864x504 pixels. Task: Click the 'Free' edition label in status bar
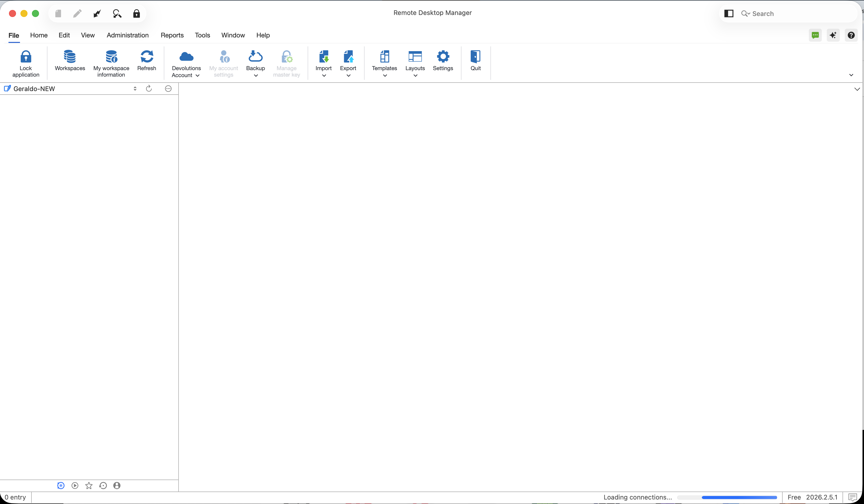[794, 497]
